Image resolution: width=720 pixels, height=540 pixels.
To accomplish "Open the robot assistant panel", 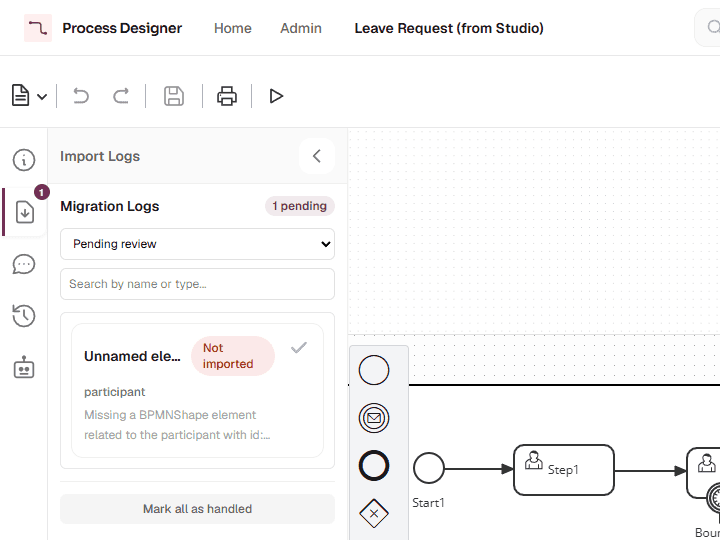I will 24,367.
